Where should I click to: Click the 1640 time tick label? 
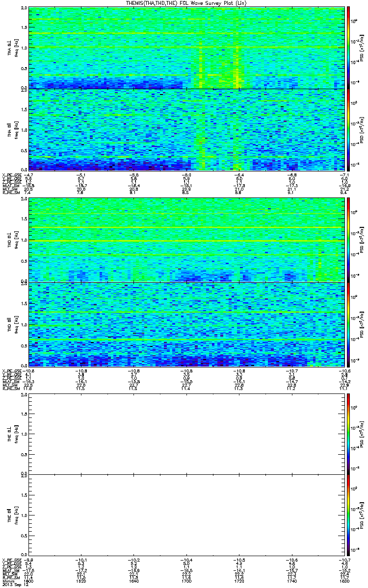tap(134, 581)
